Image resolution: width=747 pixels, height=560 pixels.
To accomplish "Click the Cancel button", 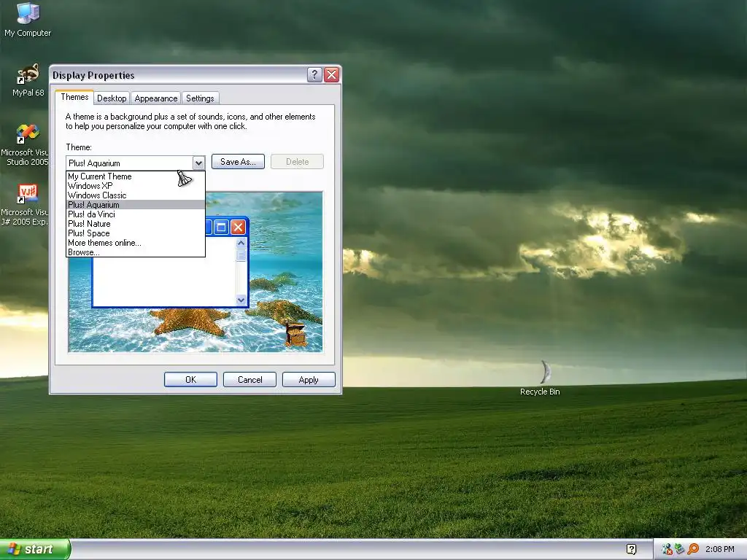I will (249, 379).
